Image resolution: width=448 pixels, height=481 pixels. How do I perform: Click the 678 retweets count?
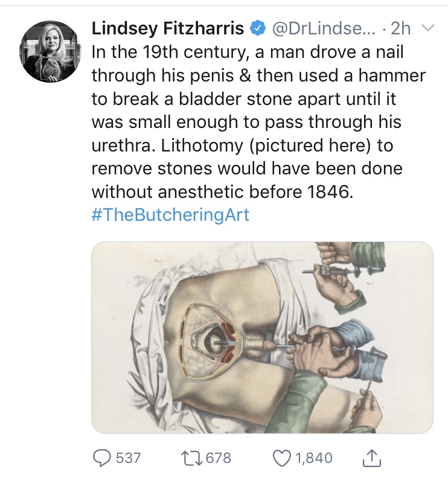(218, 458)
